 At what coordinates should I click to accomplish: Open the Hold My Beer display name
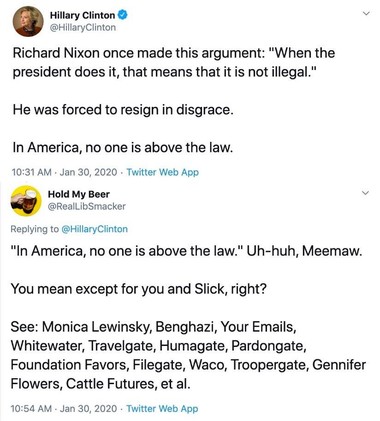coord(79,194)
